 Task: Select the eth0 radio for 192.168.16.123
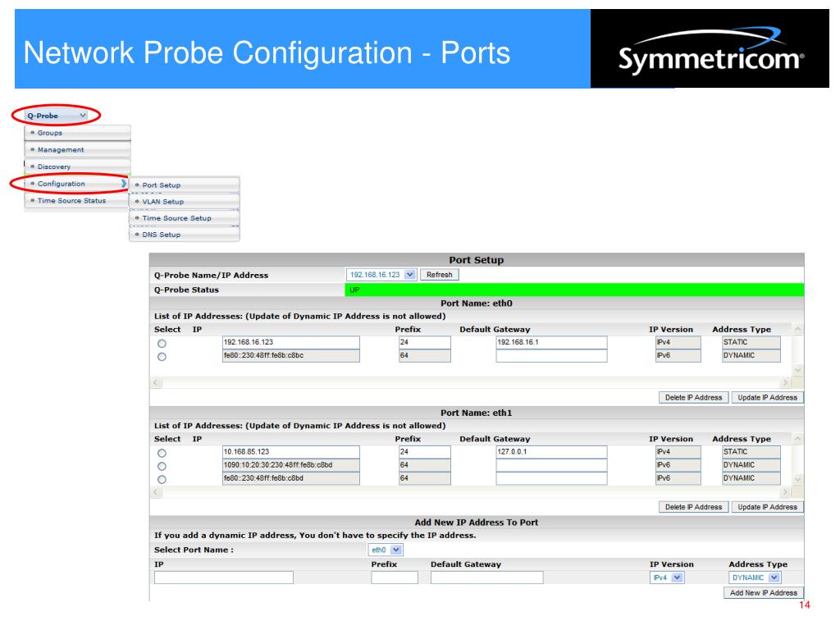pos(162,344)
